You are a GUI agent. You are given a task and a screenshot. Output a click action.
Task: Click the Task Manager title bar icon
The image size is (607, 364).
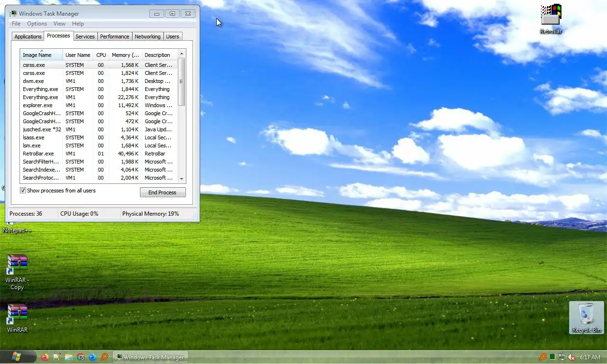[x=13, y=13]
